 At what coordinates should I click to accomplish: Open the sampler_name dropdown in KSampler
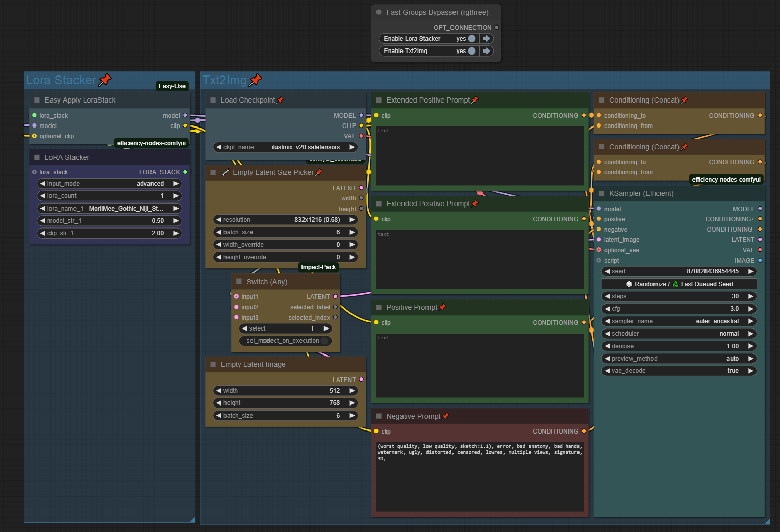[678, 321]
